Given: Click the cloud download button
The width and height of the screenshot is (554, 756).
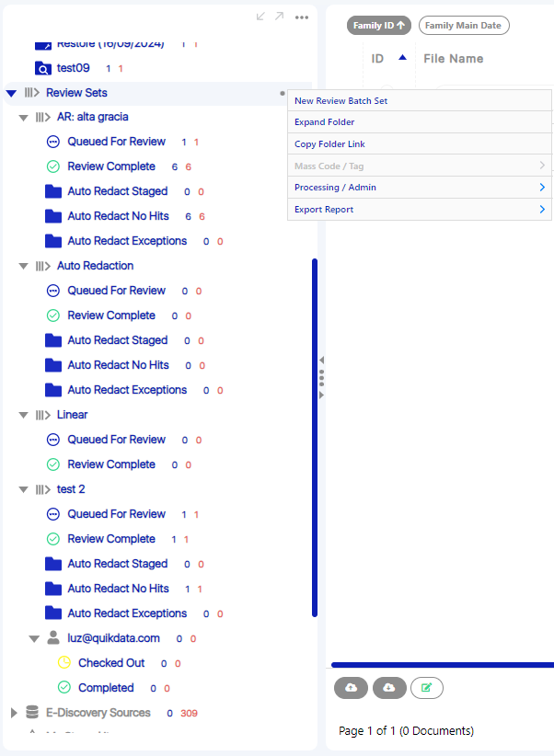Looking at the screenshot, I should pyautogui.click(x=389, y=688).
